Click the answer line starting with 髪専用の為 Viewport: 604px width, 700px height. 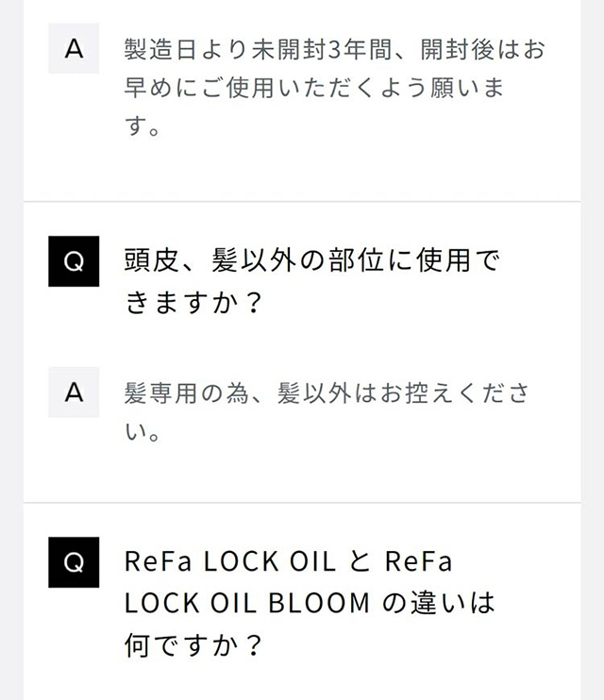(326, 392)
